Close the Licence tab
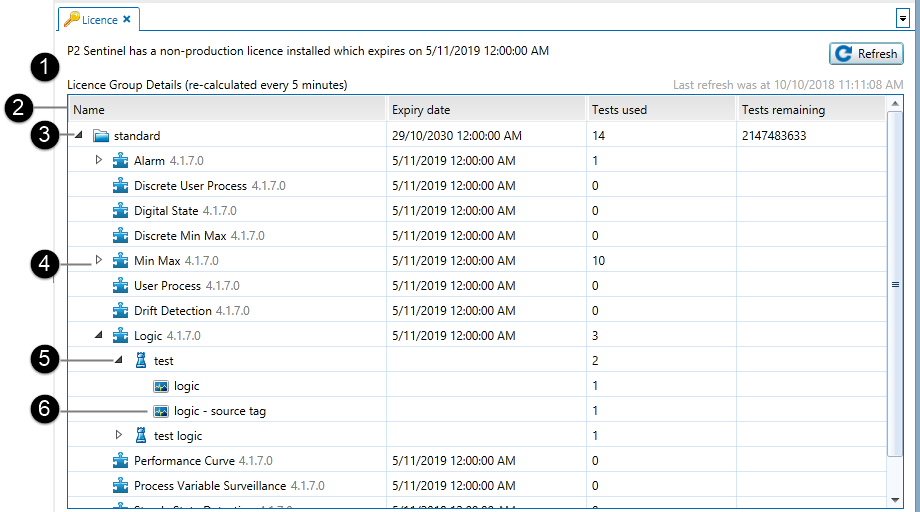 127,19
